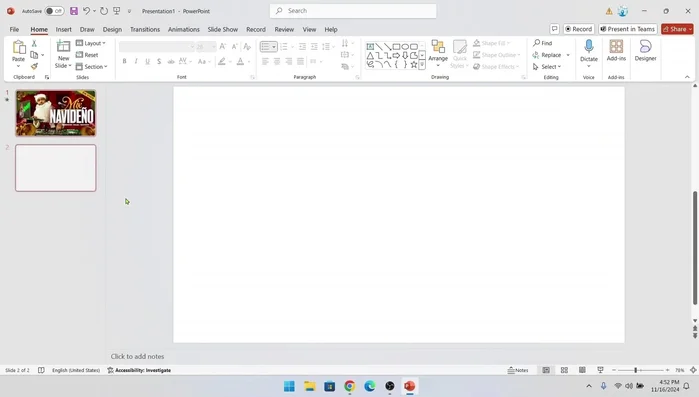Viewport: 699px width, 397px height.
Task: Go to the Animations tab
Action: pyautogui.click(x=184, y=29)
